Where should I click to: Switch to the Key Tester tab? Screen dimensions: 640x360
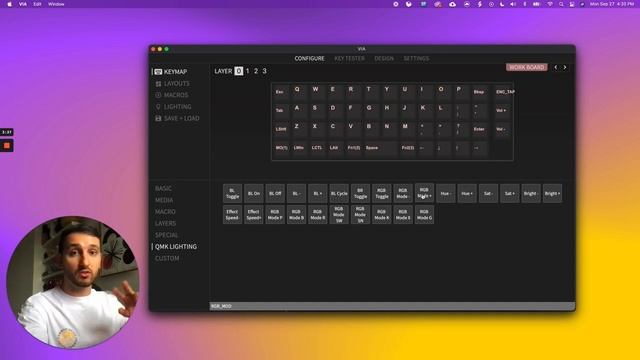click(x=349, y=58)
